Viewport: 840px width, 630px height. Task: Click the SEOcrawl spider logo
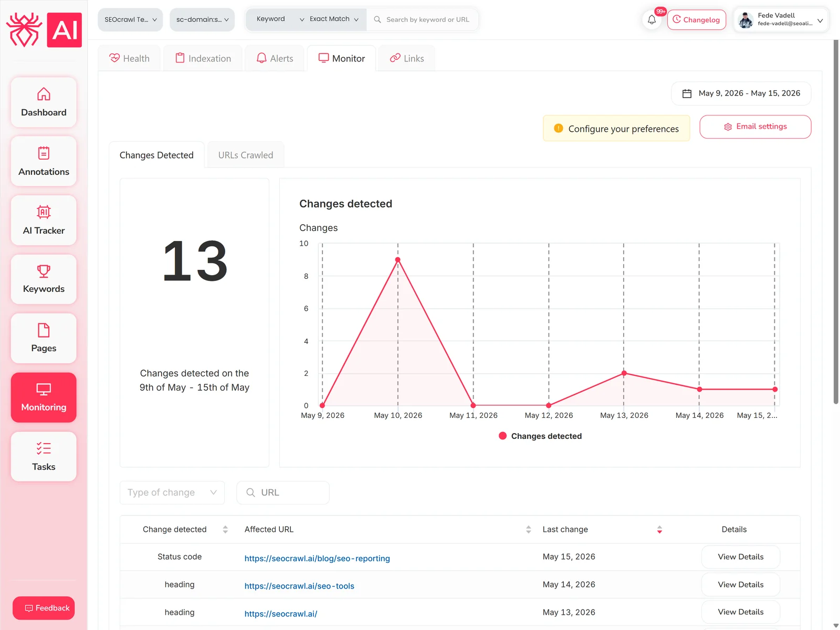pos(24,30)
